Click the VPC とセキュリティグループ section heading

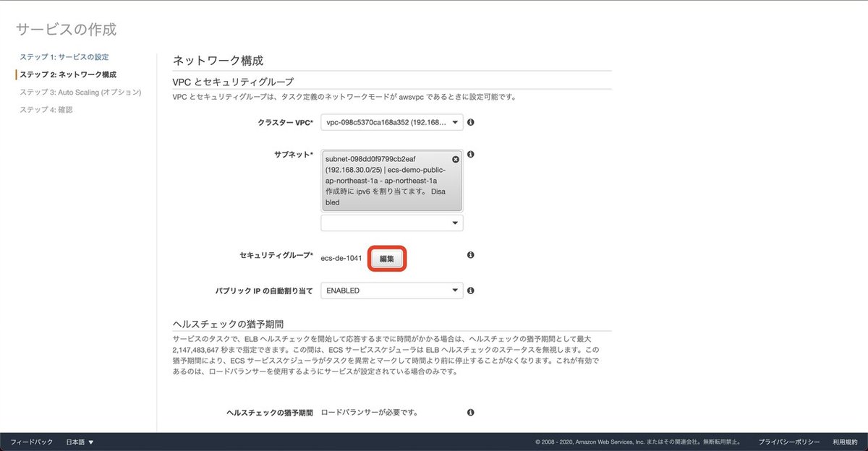233,82
